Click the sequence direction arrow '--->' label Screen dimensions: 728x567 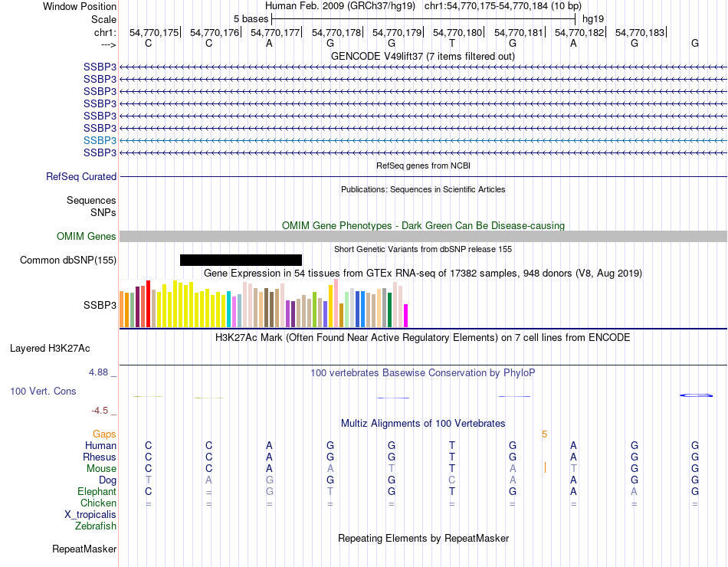(108, 44)
